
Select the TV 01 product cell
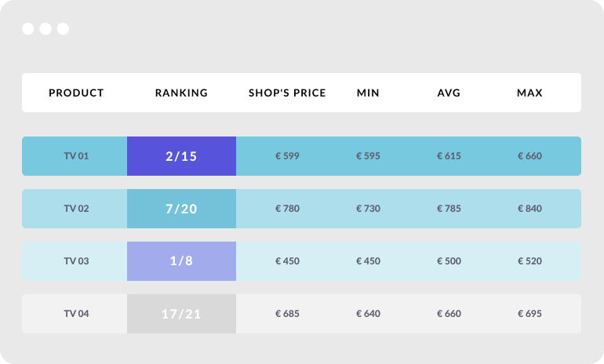point(76,156)
